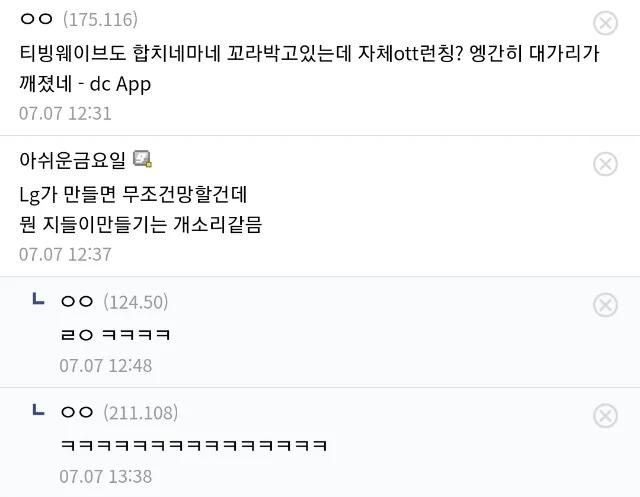This screenshot has width=640, height=497.
Task: Click the 07.07 12:31 timestamp
Action: 65,113
